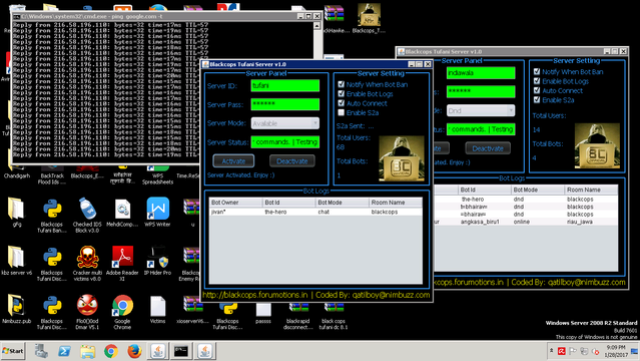The image size is (640, 361).
Task: Click the red antivirus tray icon
Action: point(562,351)
